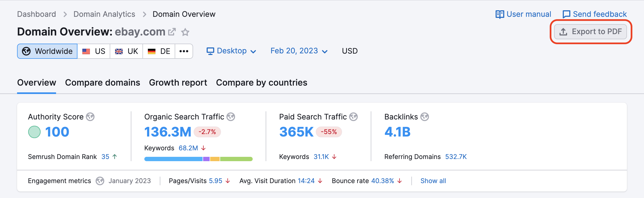Click Show all engagement metrics
This screenshot has width=644, height=198.
coord(433,181)
